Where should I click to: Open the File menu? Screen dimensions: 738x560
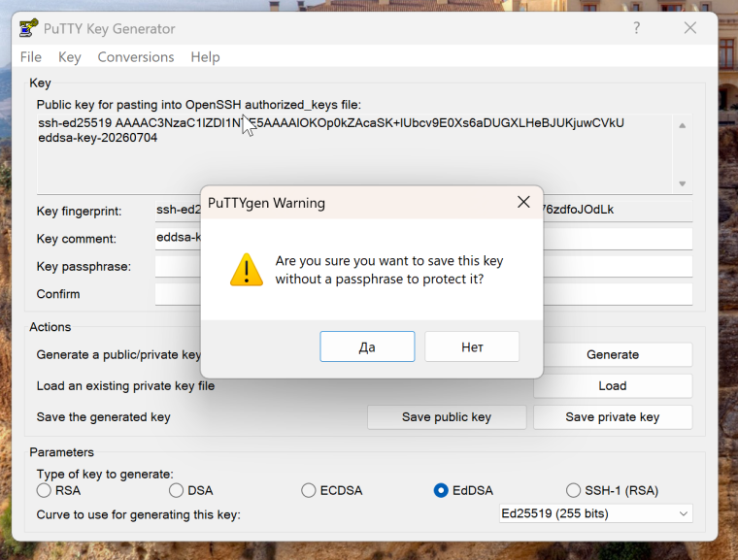[x=31, y=57]
